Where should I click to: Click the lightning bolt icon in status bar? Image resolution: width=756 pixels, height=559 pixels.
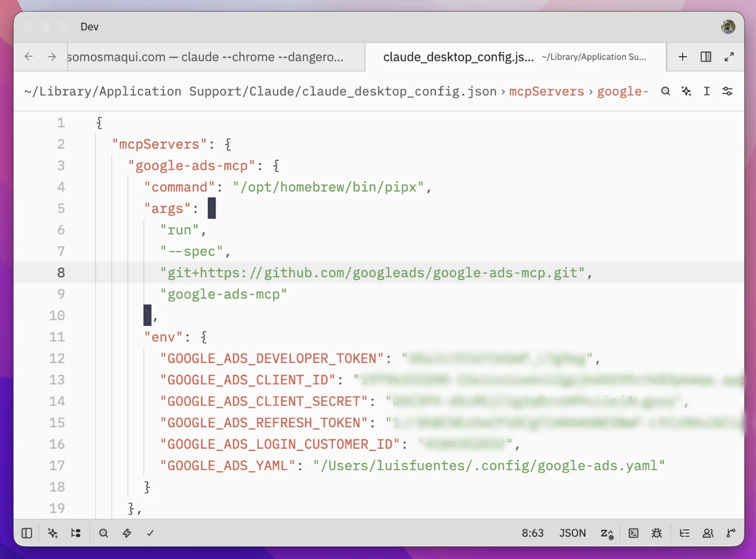click(127, 533)
